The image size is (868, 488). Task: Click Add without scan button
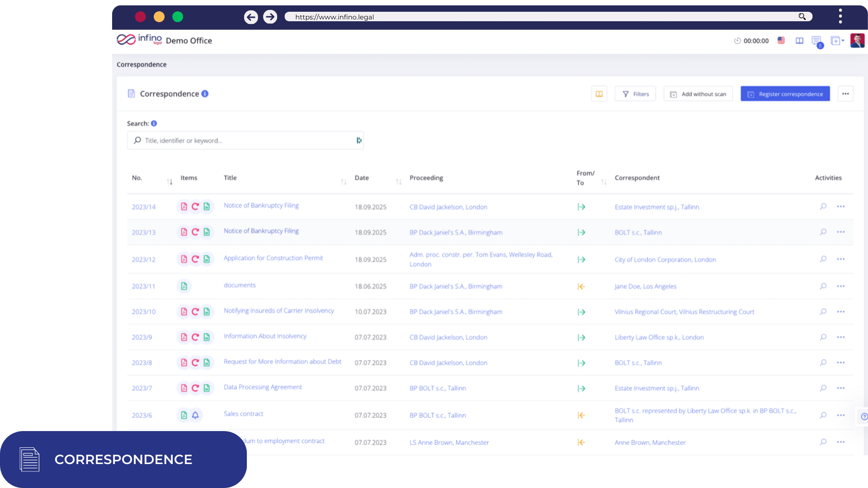click(698, 94)
